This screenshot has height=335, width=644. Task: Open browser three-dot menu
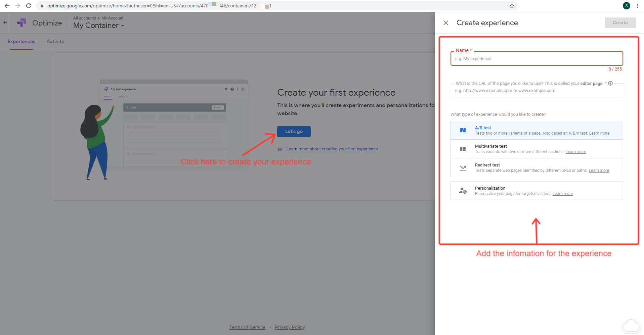pos(637,6)
